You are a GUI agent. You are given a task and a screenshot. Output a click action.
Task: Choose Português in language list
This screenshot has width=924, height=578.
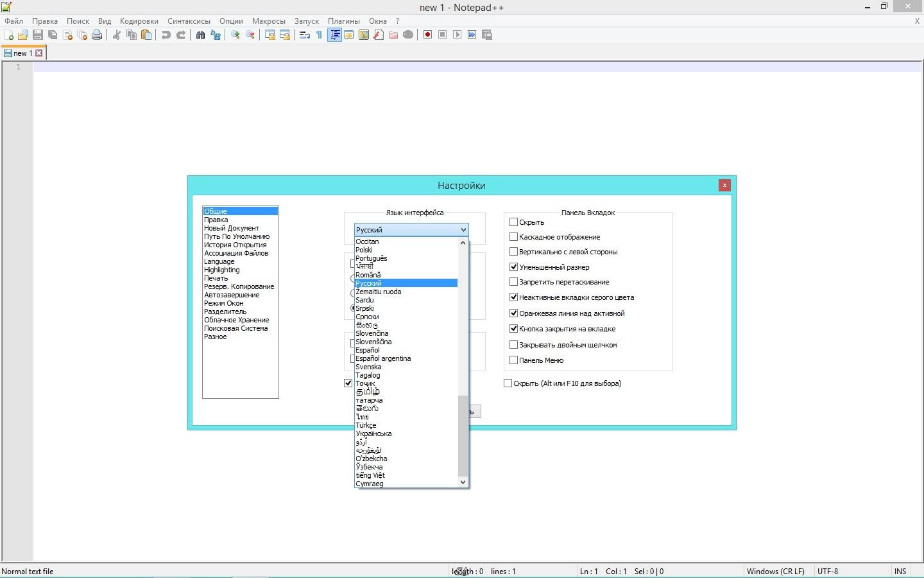coord(406,258)
